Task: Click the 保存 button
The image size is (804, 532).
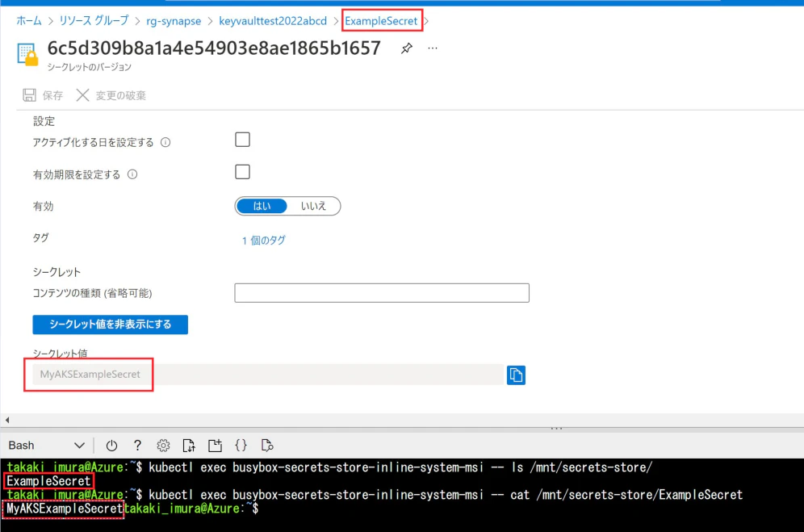Action: click(43, 95)
